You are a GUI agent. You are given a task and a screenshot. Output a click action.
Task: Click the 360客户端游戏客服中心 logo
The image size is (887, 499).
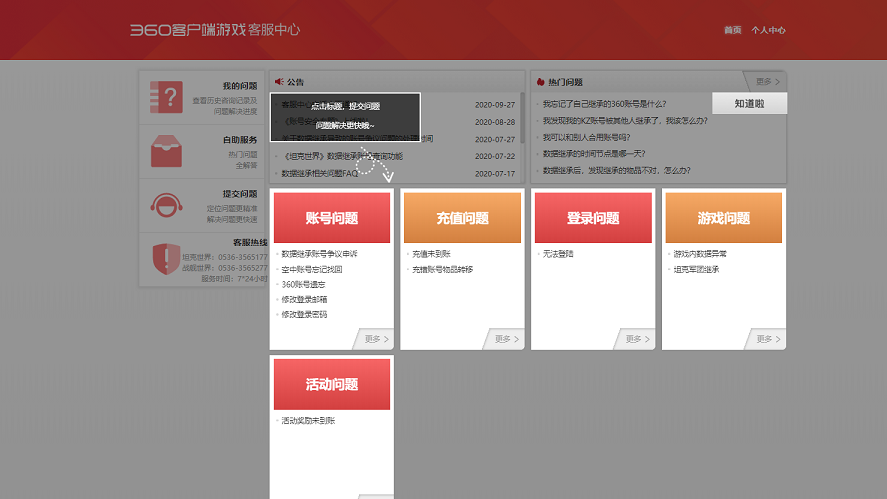215,30
